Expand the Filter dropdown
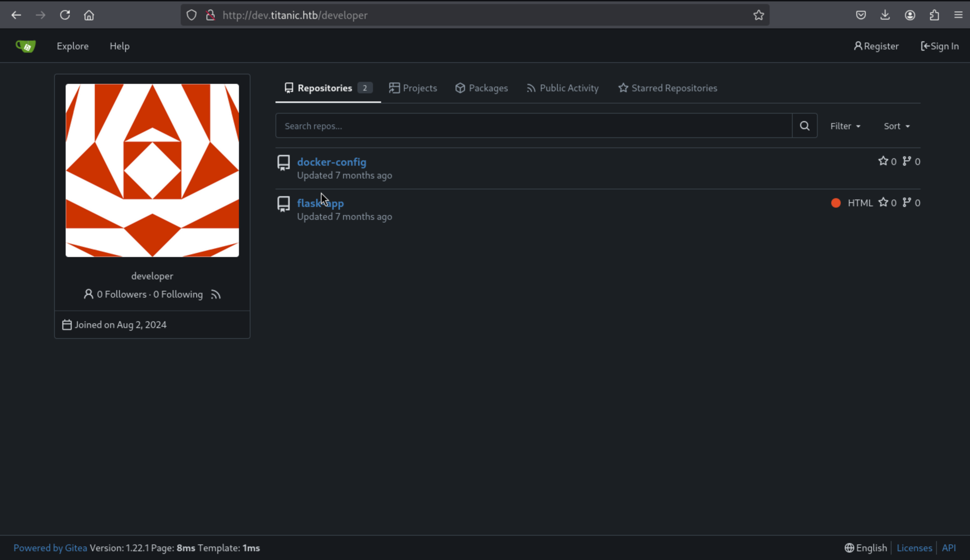The image size is (970, 560). tap(845, 126)
